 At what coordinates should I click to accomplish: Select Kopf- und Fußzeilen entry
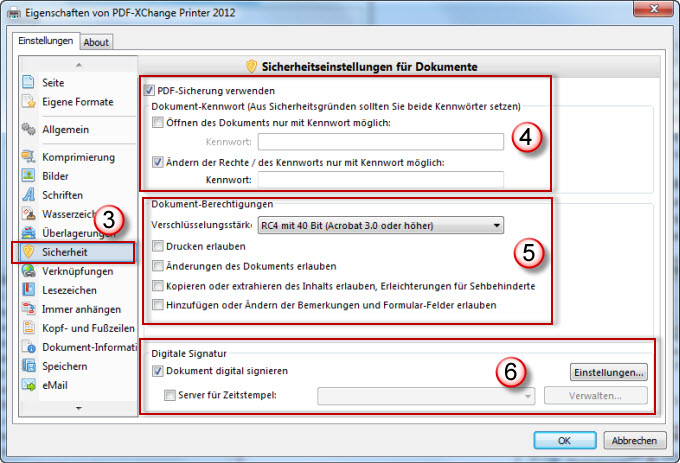(88, 328)
